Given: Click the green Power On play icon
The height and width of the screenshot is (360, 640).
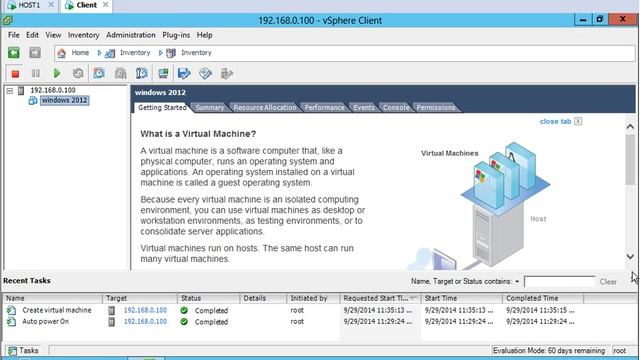Looking at the screenshot, I should coord(57,73).
